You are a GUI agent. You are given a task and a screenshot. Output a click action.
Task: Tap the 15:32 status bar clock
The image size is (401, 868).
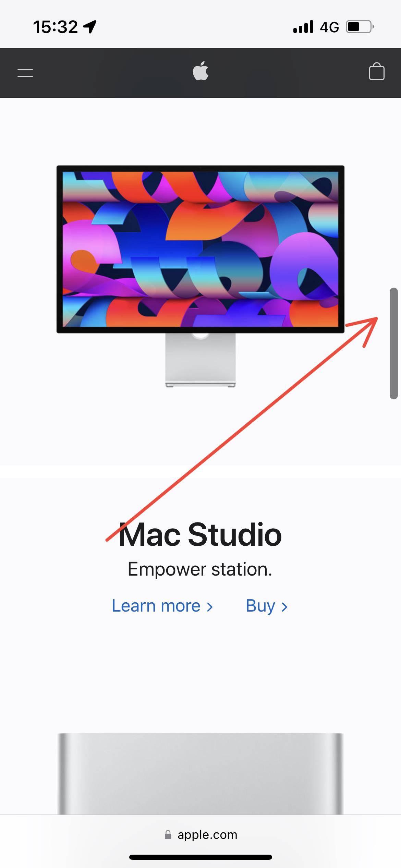pos(56,27)
